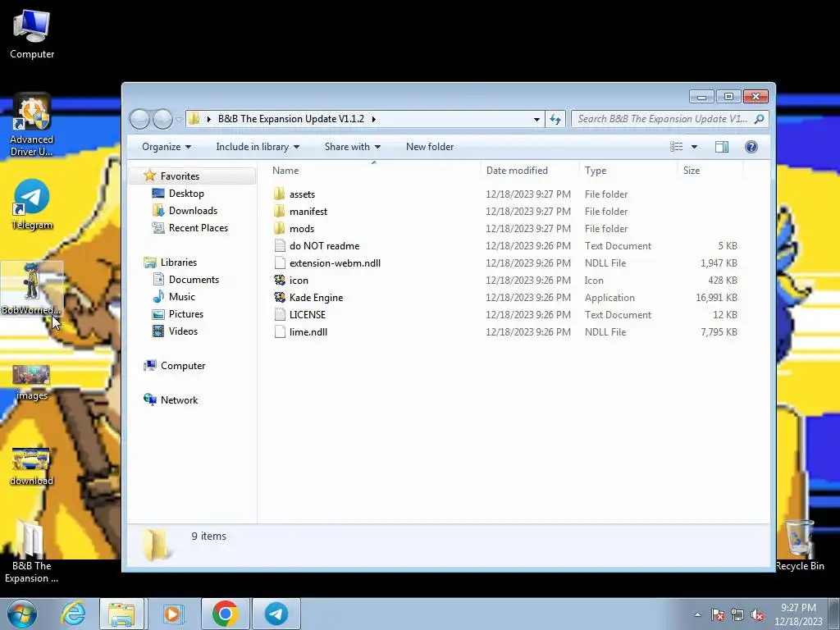This screenshot has width=840, height=630.
Task: Go forward with Explorer forward arrow
Action: (x=162, y=119)
